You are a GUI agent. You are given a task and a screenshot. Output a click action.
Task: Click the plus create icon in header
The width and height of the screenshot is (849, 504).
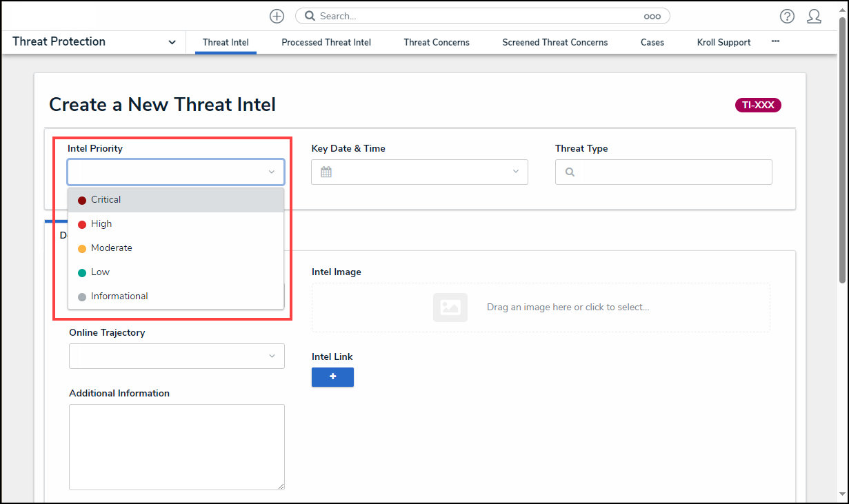coord(277,16)
